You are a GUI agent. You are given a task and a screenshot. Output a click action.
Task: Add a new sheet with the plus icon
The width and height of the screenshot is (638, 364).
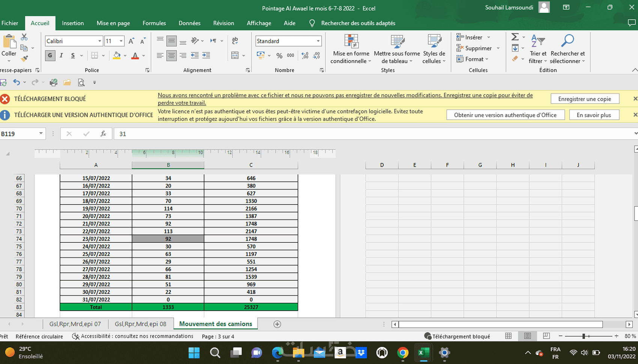tap(277, 324)
